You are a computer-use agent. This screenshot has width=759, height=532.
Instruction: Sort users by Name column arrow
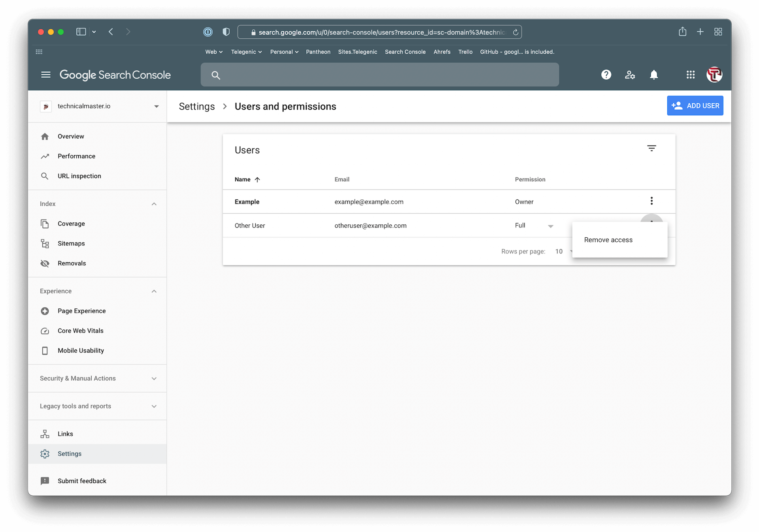coord(257,180)
